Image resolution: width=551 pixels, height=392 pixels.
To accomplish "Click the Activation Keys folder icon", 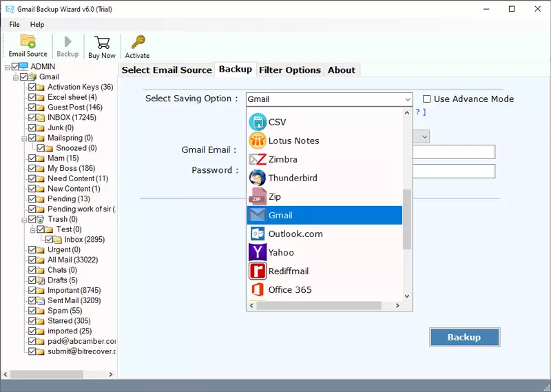I will pos(41,87).
